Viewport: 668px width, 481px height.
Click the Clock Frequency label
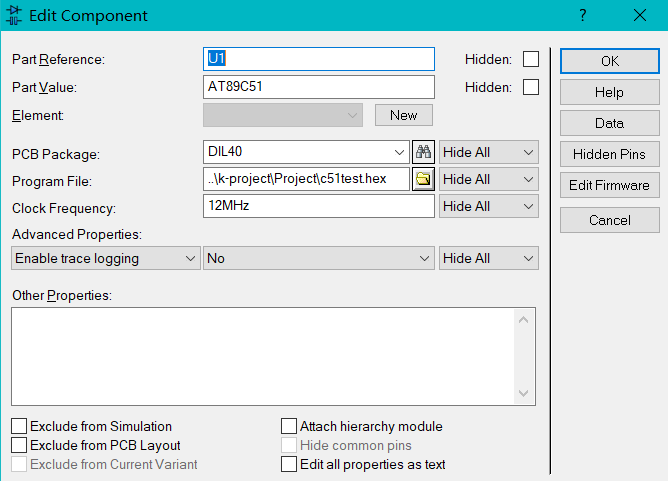(x=64, y=208)
